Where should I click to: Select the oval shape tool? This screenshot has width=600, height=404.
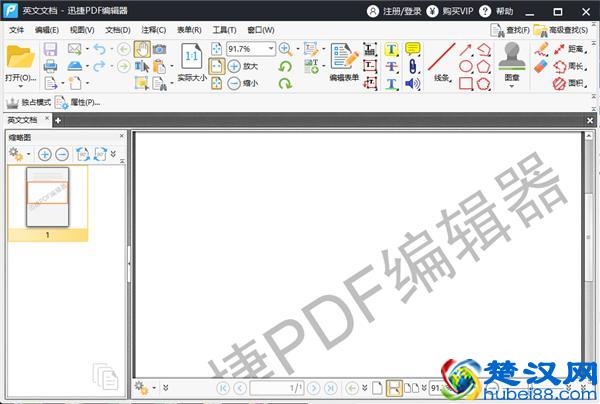(x=466, y=66)
